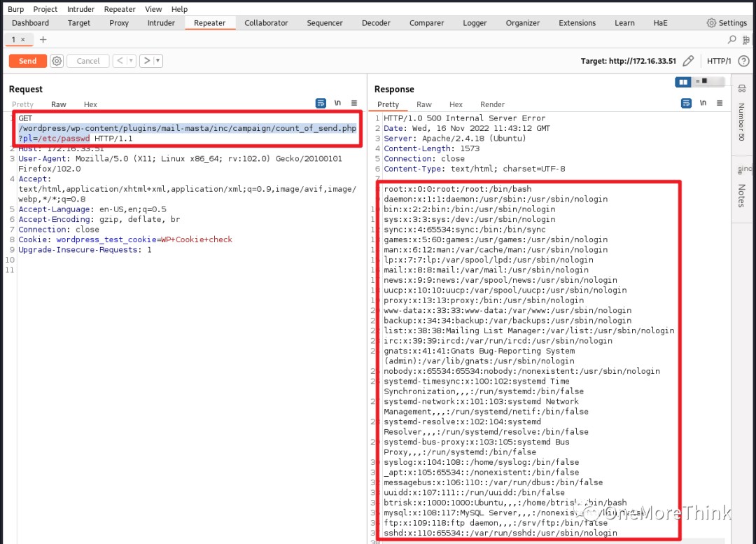This screenshot has width=756, height=544.
Task: Switch to the Extensions tab
Action: [577, 22]
